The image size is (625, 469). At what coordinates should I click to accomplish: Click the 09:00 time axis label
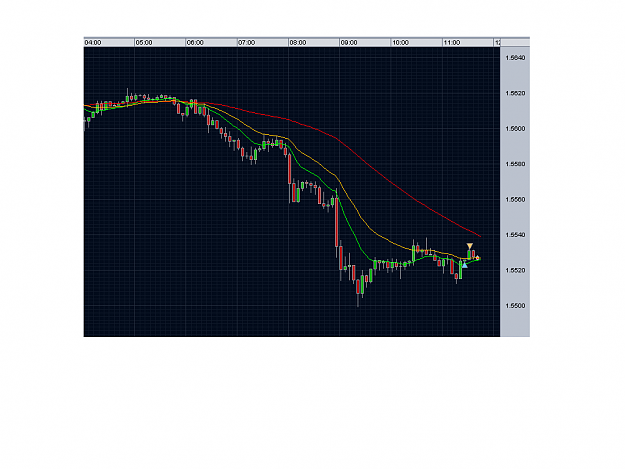coord(349,43)
